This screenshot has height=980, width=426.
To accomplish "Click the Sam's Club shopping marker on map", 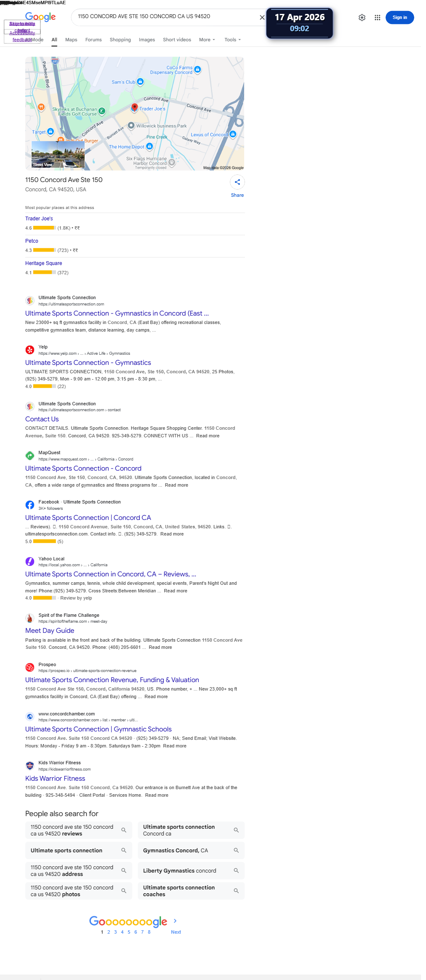I will click(x=141, y=82).
